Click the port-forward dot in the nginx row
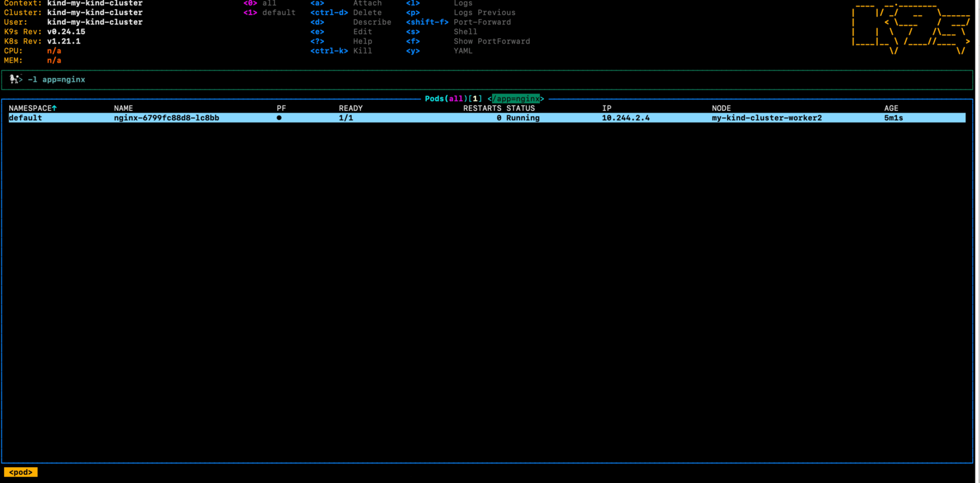Screen dimensions: 980x483 [279, 118]
